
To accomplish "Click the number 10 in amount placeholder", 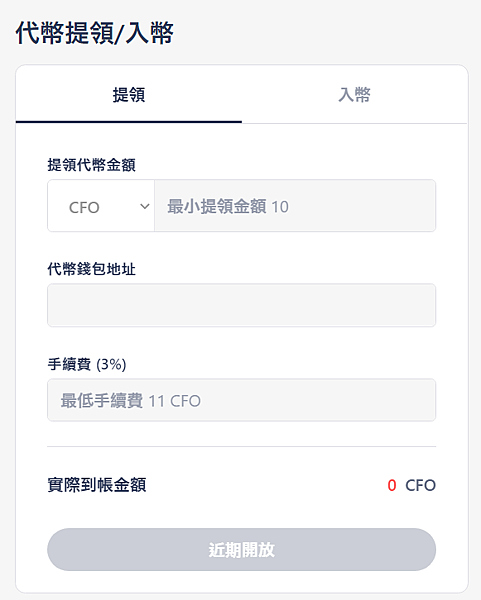I will (280, 207).
